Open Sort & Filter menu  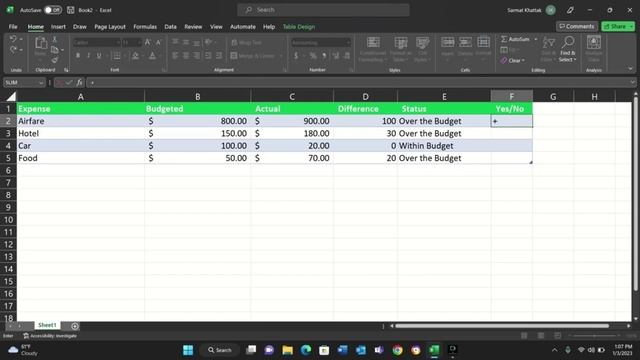point(549,49)
